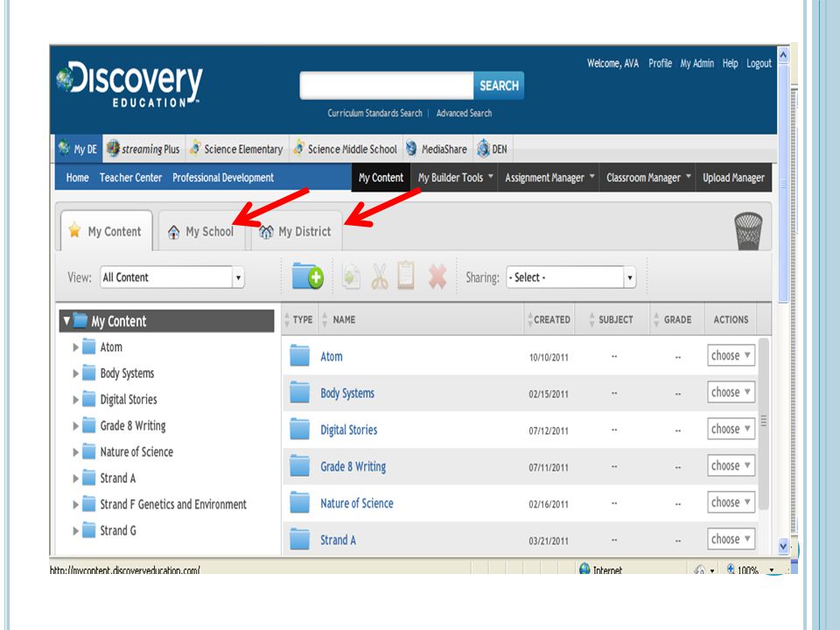The image size is (840, 630).
Task: Open the choose dropdown for Body Systems
Action: pos(731,392)
